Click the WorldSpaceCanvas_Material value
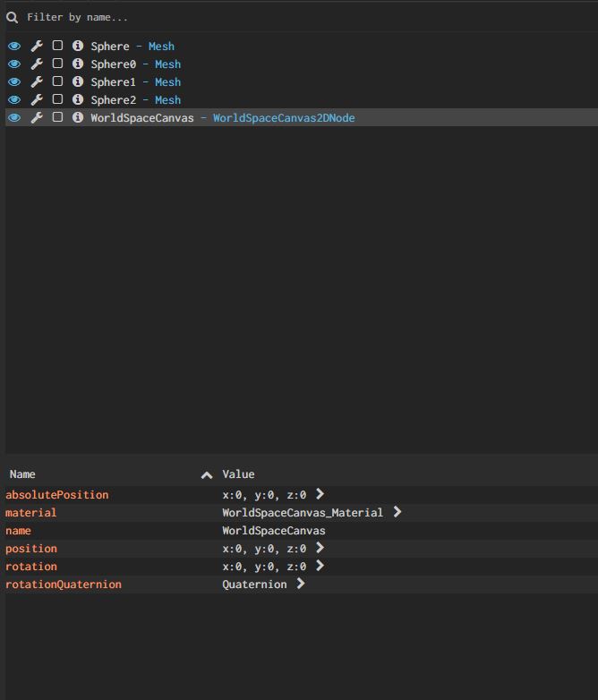The width and height of the screenshot is (598, 700). pos(303,513)
